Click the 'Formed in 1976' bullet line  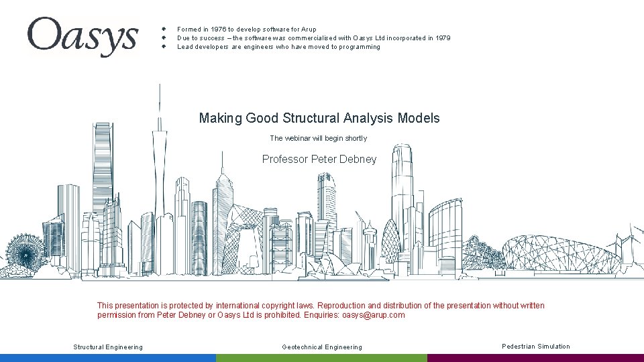(246, 29)
